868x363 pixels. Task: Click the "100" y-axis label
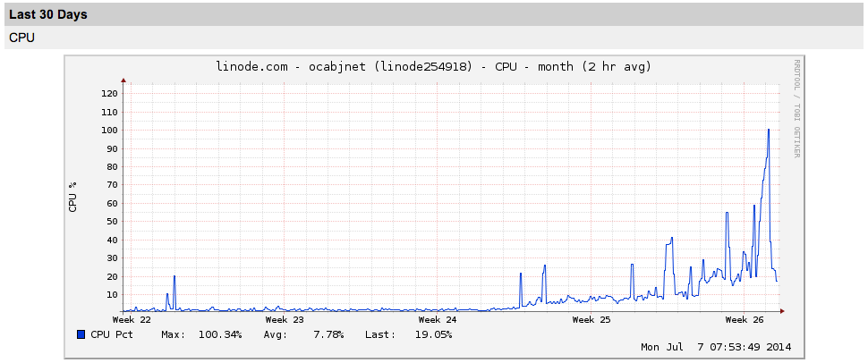tap(109, 130)
